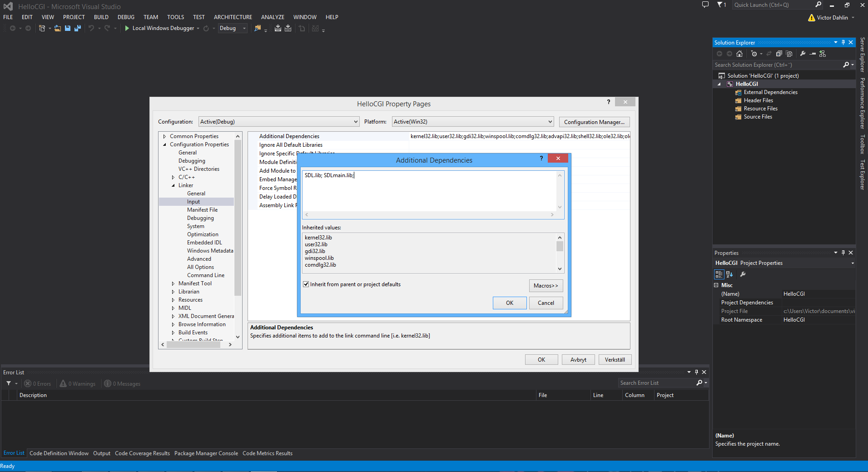Image resolution: width=868 pixels, height=472 pixels.
Task: Toggle the 0 Messages filter
Action: (x=122, y=384)
